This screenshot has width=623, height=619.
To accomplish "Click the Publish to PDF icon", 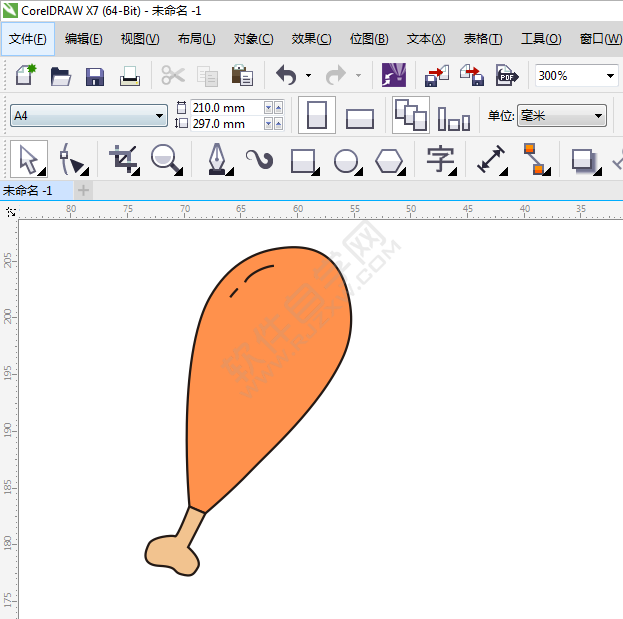I will (x=507, y=76).
